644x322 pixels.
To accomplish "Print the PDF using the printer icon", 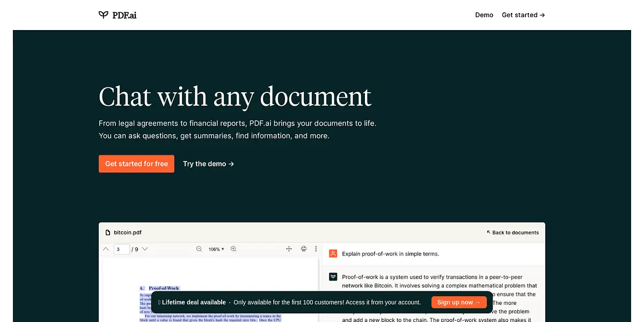I will [304, 249].
